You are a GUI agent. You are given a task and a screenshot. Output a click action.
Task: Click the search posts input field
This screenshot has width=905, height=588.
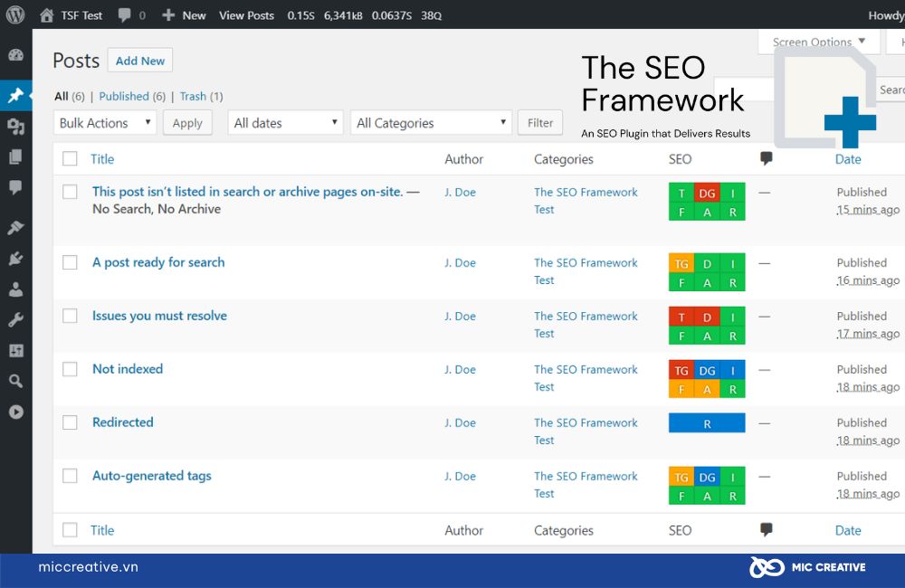(745, 90)
